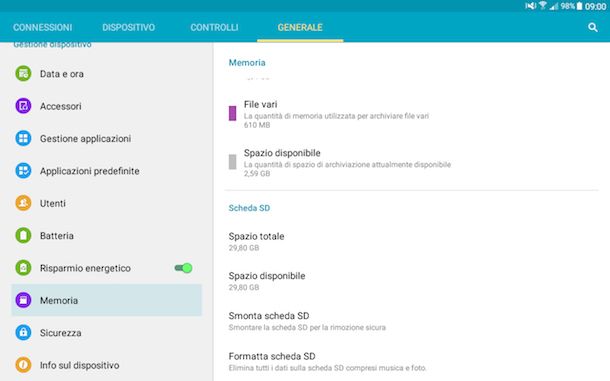Tap the battery status bar icon
610x381 pixels.
coord(579,6)
